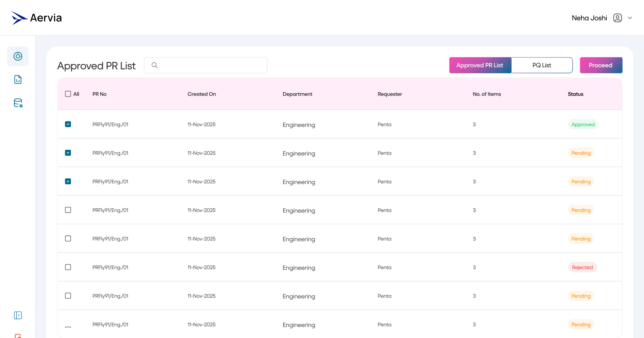Select the checkbox on the Rejected row
This screenshot has height=338, width=644.
coord(68,267)
